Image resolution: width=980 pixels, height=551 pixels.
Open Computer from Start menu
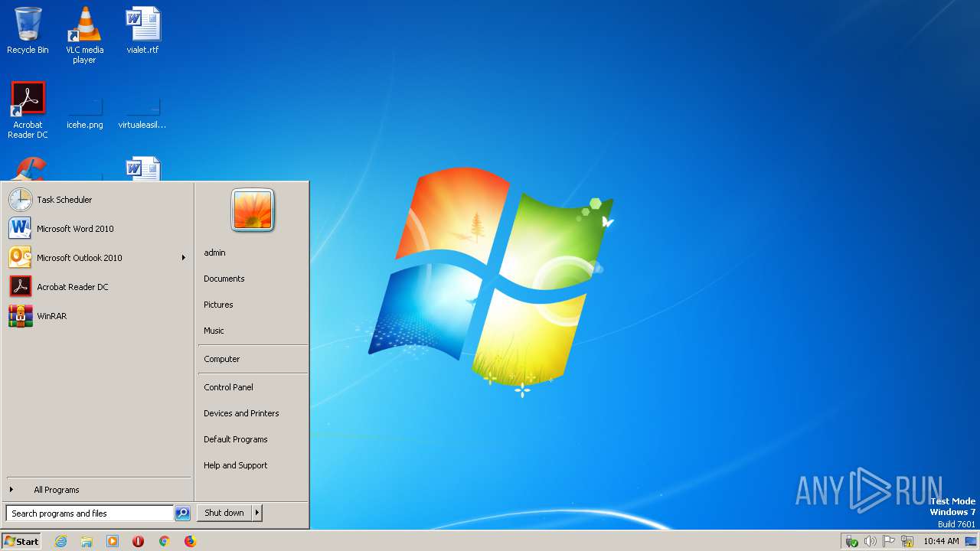[x=222, y=359]
